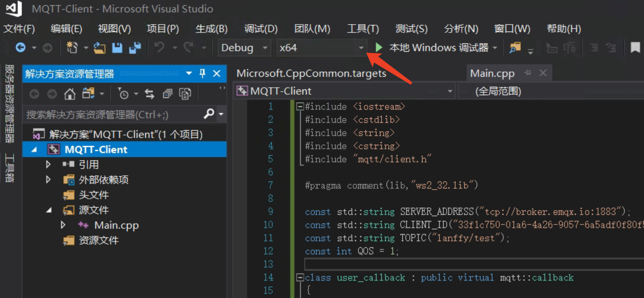Open the 团队(M) menu
The image size is (644, 298).
[312, 29]
